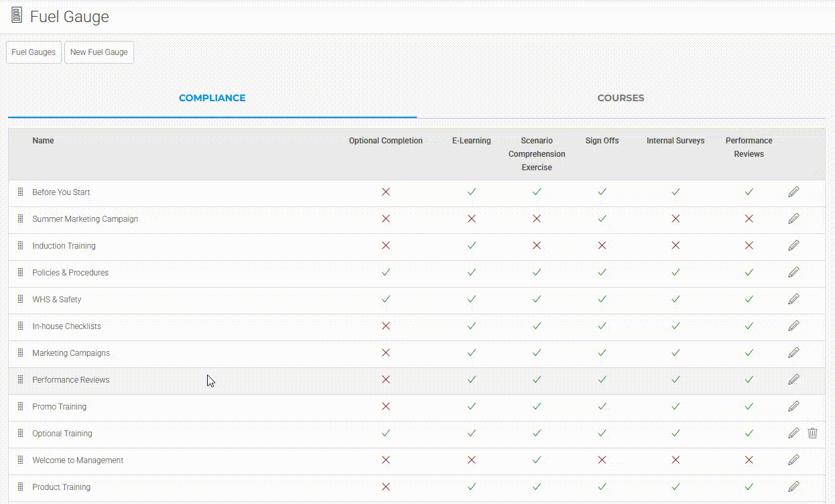The height and width of the screenshot is (504, 835).
Task: Toggle Optional Completion for Before You Start
Action: tap(385, 192)
